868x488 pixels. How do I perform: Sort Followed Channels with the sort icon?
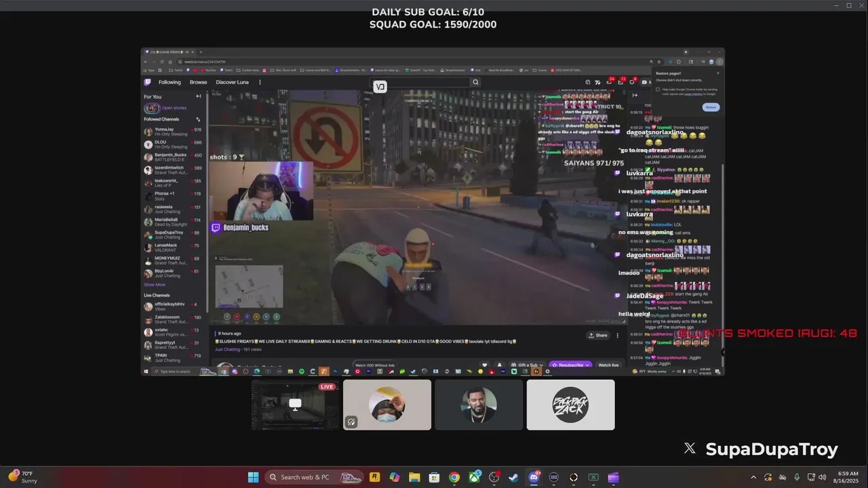(198, 119)
